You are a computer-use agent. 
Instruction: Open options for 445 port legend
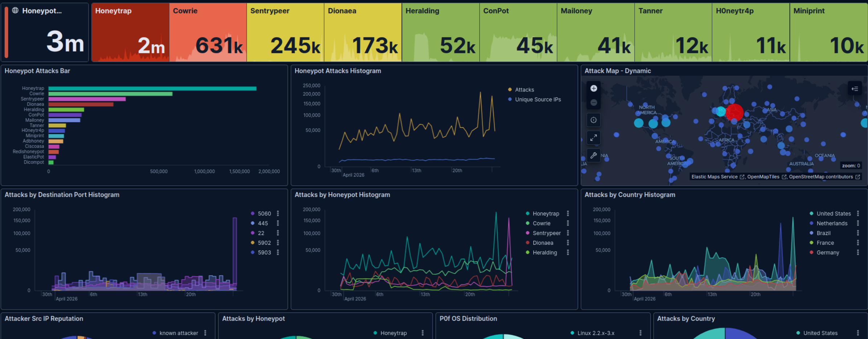pyautogui.click(x=278, y=223)
